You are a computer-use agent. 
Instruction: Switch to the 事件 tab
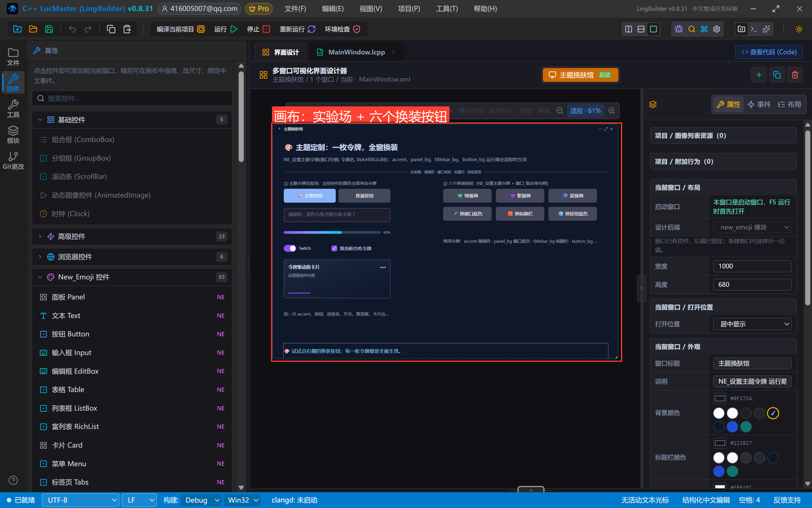click(x=759, y=104)
